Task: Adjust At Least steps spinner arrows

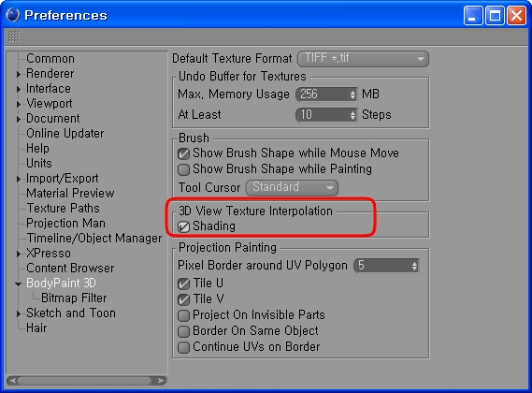Action: pos(352,115)
